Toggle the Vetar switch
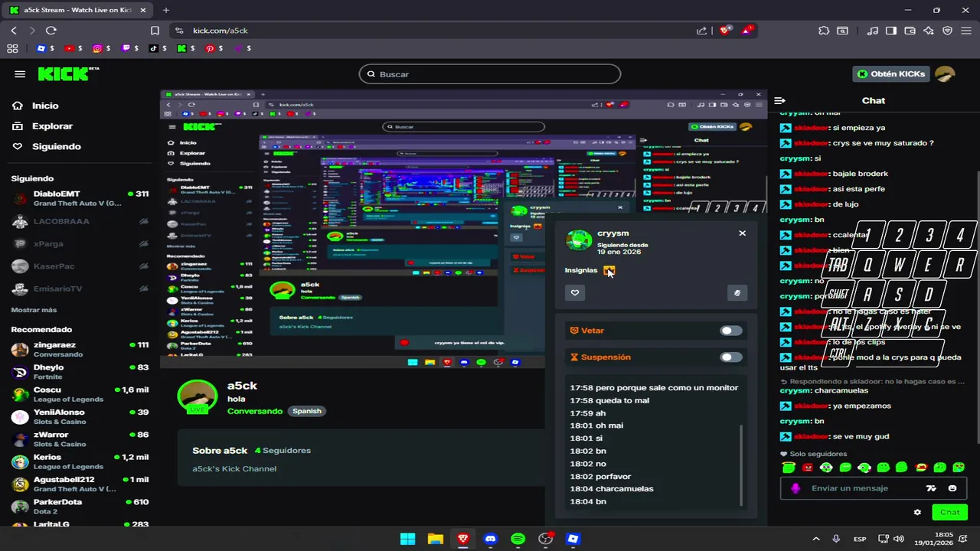 point(731,331)
